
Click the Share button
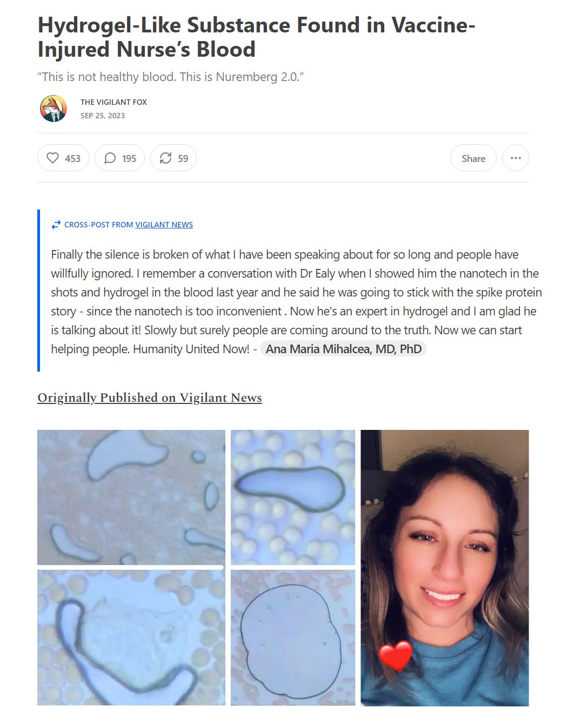pyautogui.click(x=473, y=158)
